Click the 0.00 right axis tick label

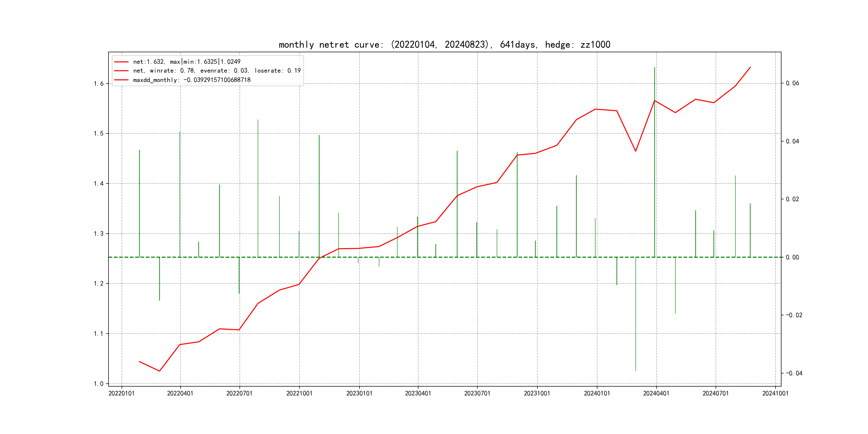[792, 257]
